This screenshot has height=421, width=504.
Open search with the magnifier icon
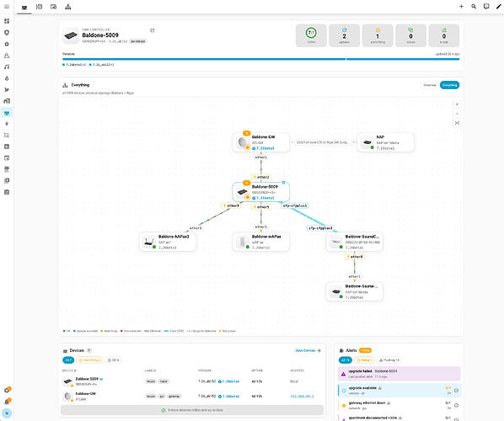(474, 7)
